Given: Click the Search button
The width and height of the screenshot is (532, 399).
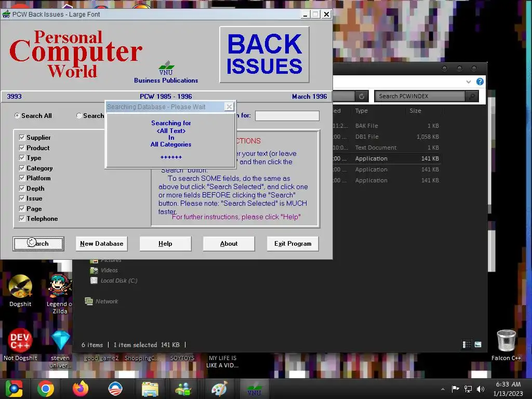Looking at the screenshot, I should [38, 244].
